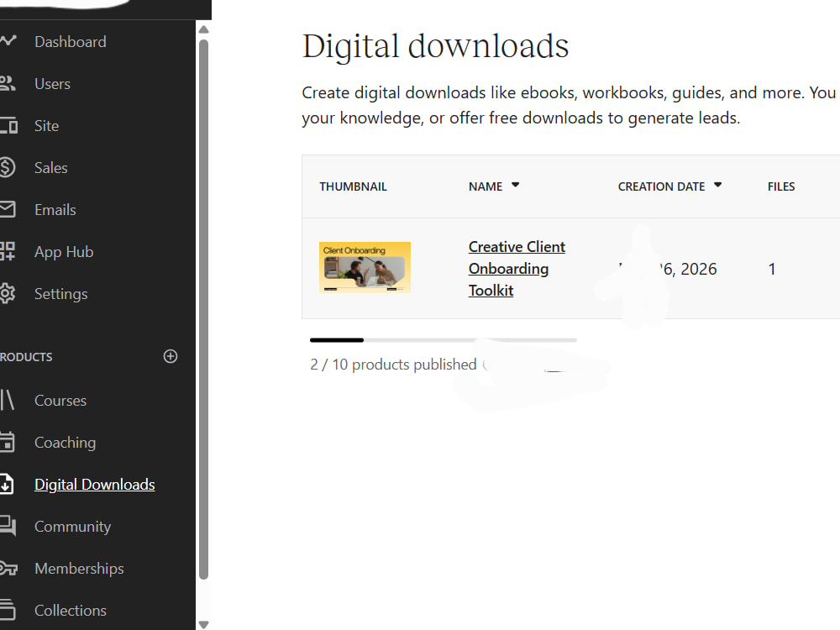Click the Files column header
Viewport: 840px width, 630px height.
tap(781, 186)
